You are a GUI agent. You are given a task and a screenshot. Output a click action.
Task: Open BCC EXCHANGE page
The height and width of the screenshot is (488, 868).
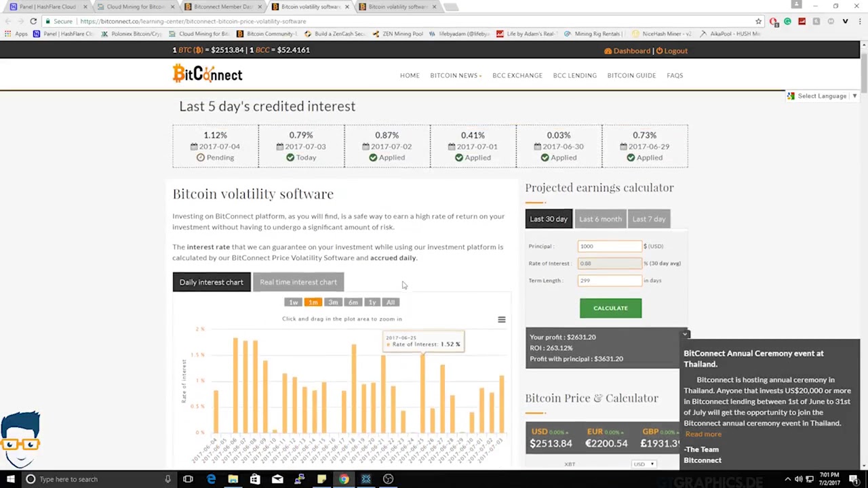point(517,75)
